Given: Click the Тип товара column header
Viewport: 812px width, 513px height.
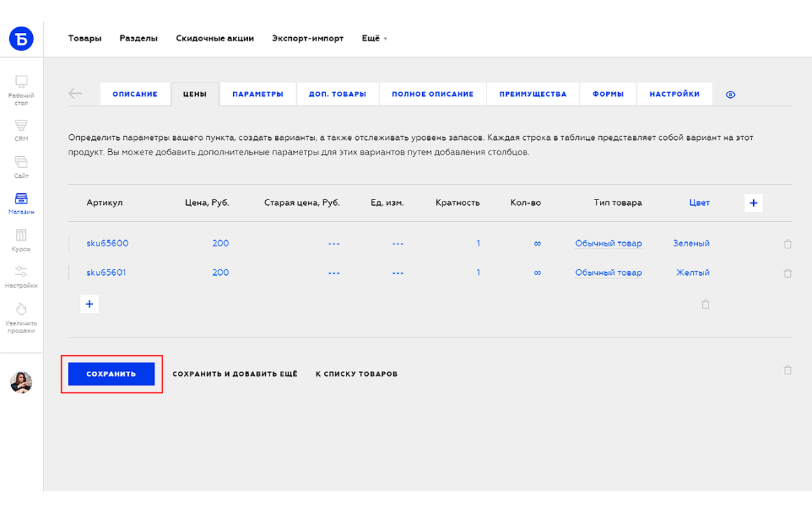Looking at the screenshot, I should (x=618, y=202).
